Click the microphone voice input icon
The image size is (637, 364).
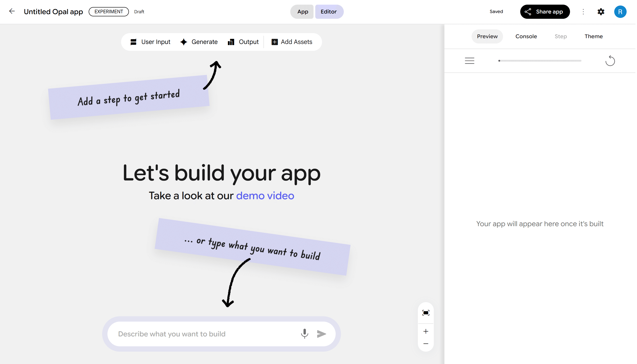click(304, 334)
